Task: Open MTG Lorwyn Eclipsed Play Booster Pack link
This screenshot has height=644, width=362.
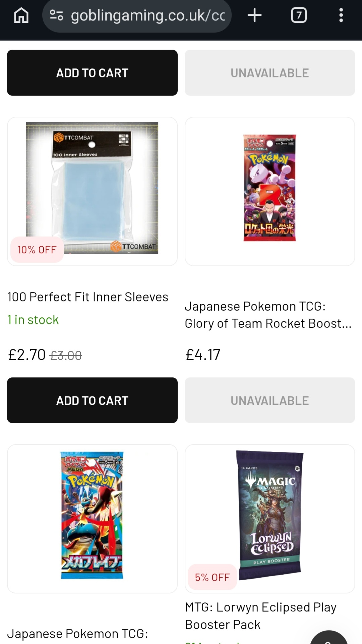Action: click(x=261, y=616)
